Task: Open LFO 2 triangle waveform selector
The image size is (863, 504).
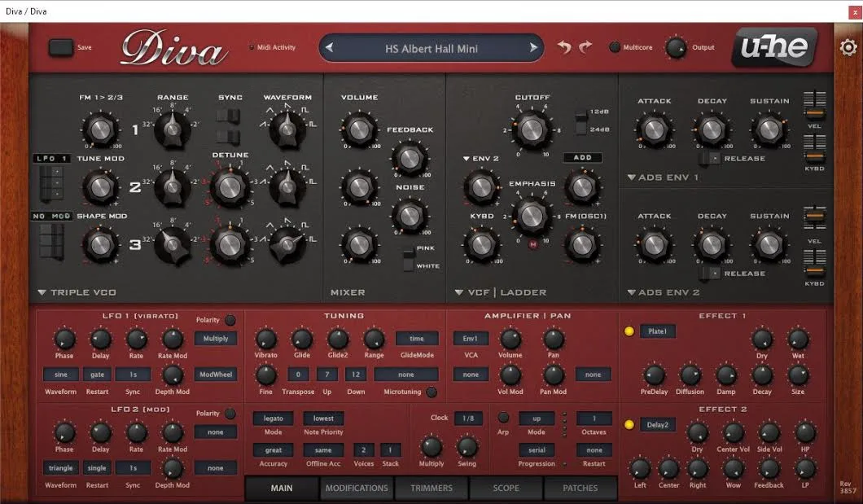Action: click(x=60, y=467)
